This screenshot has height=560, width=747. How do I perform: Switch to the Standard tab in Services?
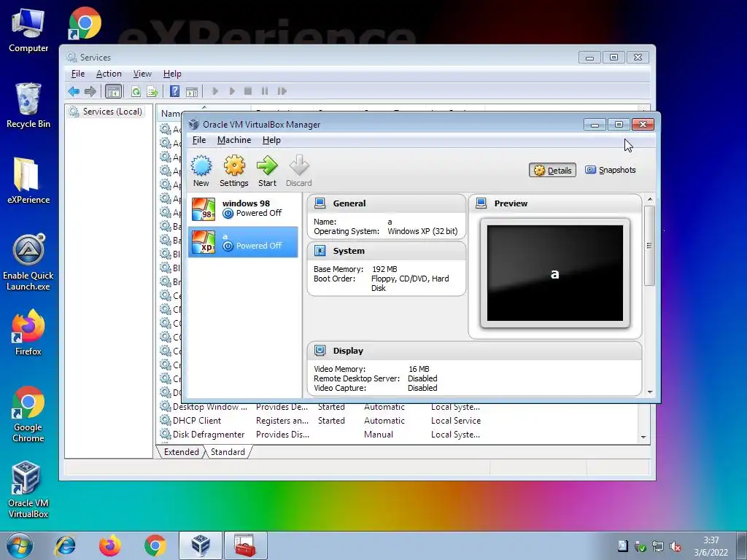(x=228, y=452)
